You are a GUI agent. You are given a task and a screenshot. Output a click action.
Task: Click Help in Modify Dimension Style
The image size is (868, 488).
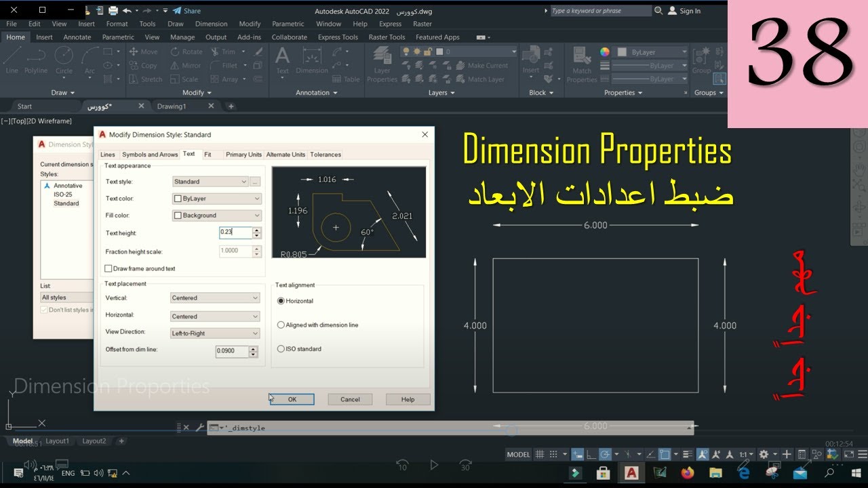[x=408, y=399]
